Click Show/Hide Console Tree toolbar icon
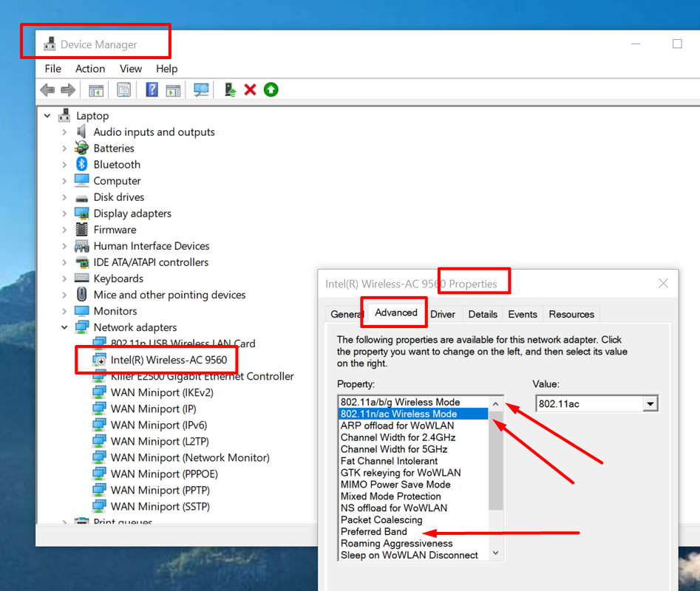 click(96, 90)
